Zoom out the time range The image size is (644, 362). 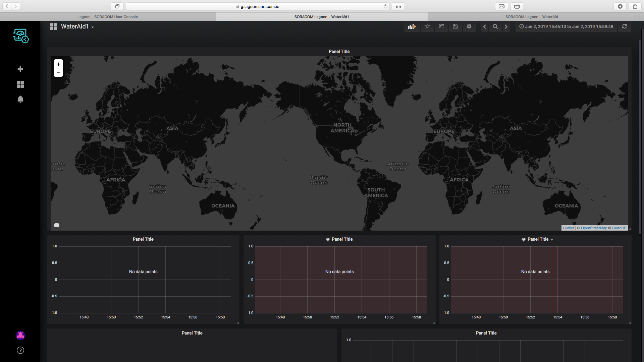pyautogui.click(x=495, y=26)
